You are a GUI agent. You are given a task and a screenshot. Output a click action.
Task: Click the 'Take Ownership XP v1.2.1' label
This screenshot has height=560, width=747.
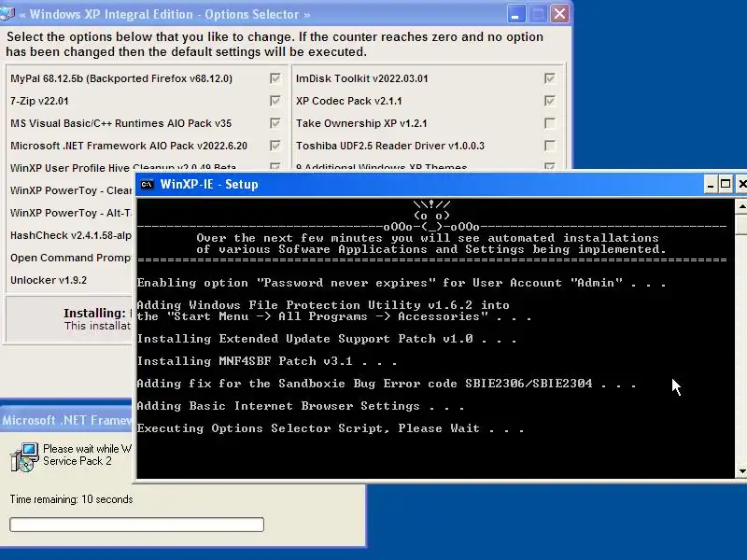tap(361, 123)
